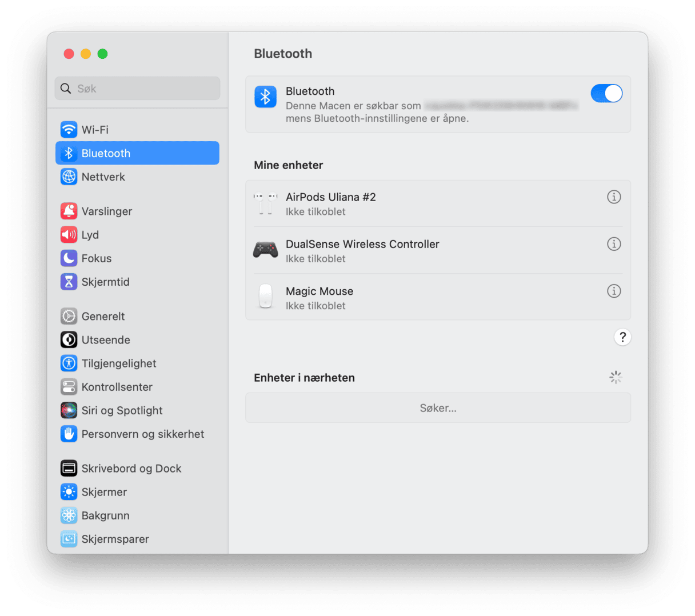
Task: Open the help question mark button
Action: [x=622, y=337]
